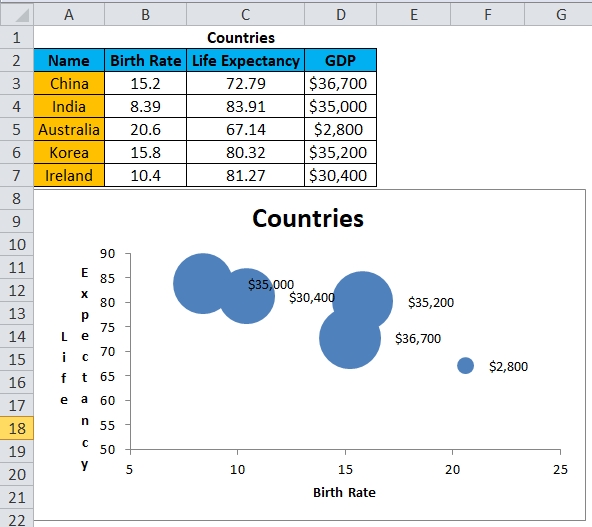Select the 'GDP' header cell
Viewport: 592px width, 527px height.
coord(341,60)
